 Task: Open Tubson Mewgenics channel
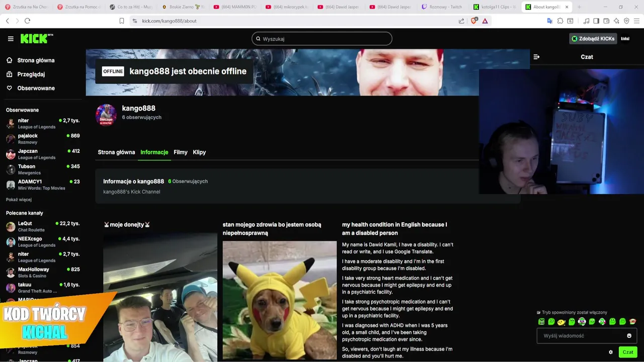click(43, 169)
